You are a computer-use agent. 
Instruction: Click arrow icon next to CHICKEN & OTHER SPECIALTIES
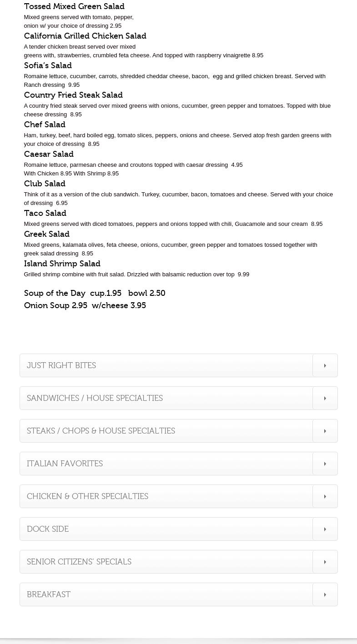pyautogui.click(x=325, y=496)
